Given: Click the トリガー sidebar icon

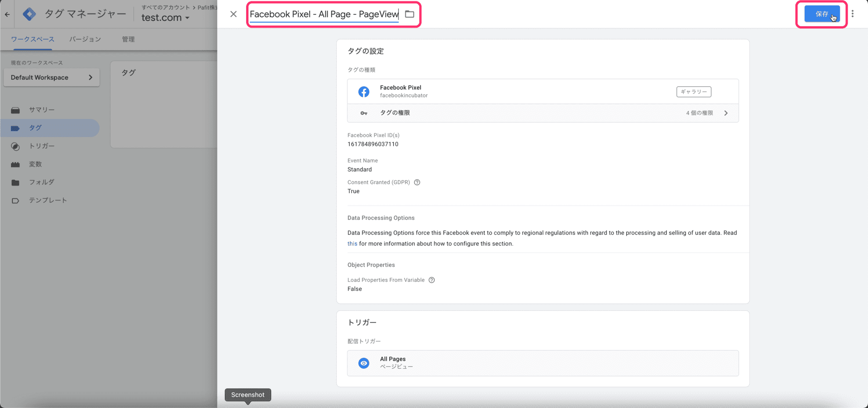Looking at the screenshot, I should tap(15, 147).
